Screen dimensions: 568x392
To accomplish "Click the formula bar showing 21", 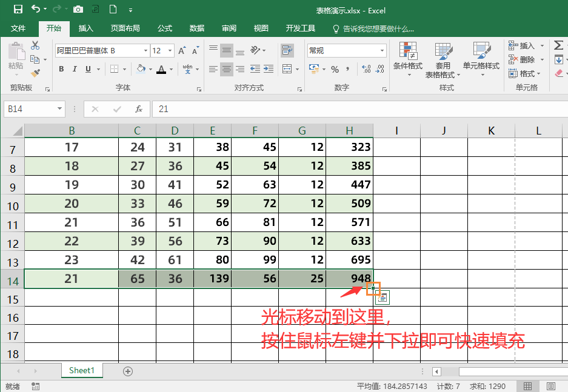I will pyautogui.click(x=360, y=109).
